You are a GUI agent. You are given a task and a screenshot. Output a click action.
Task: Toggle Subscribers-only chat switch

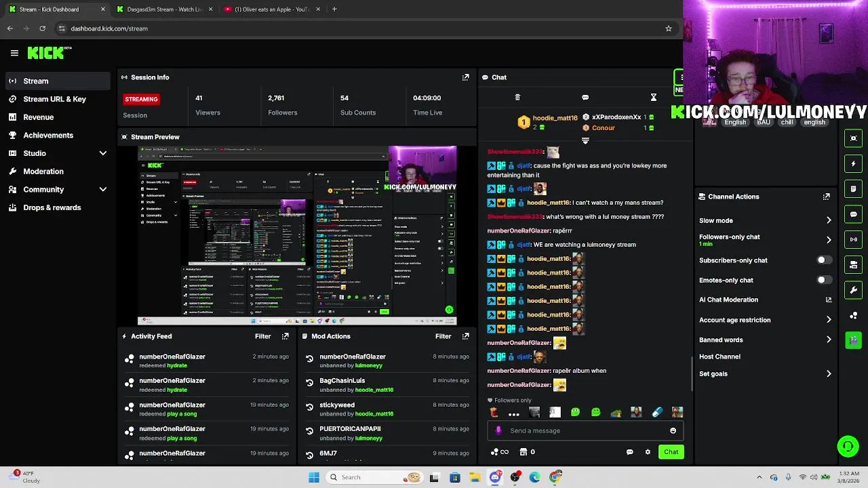823,260
